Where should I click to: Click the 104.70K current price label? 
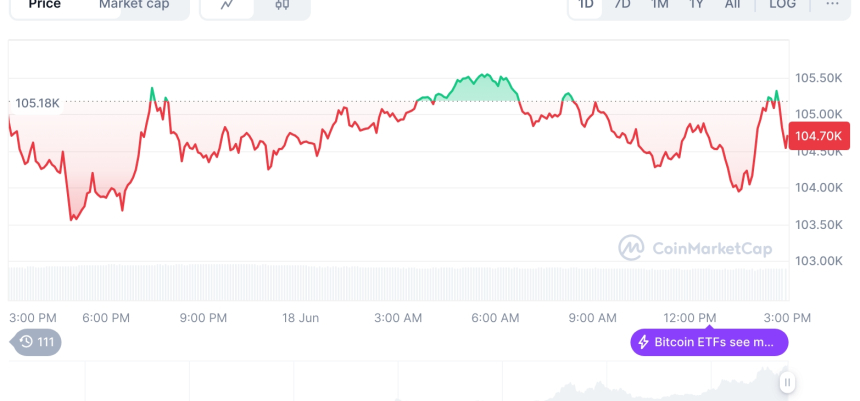(818, 136)
